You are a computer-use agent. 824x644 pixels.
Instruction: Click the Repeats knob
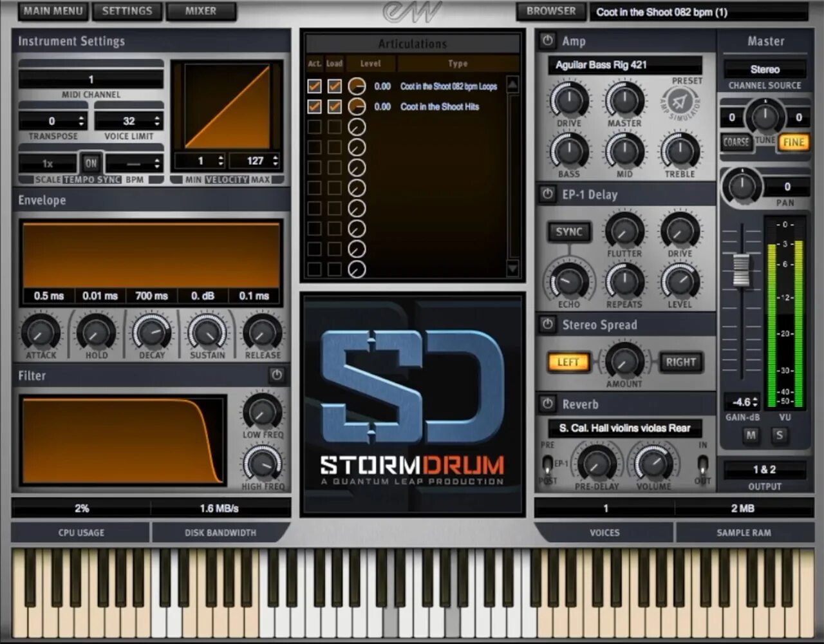click(624, 281)
